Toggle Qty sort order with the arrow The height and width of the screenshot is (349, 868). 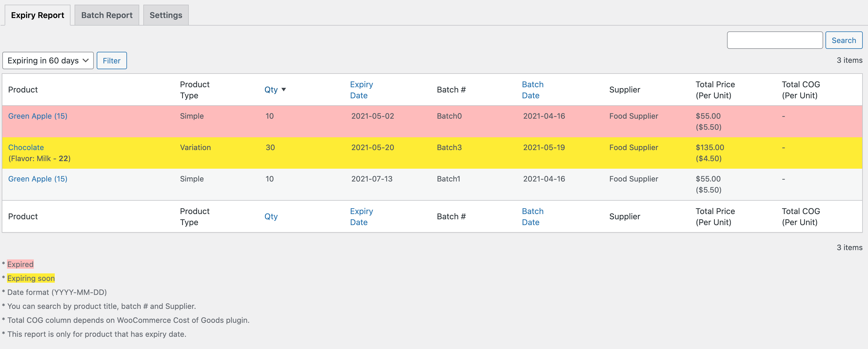[x=284, y=90]
